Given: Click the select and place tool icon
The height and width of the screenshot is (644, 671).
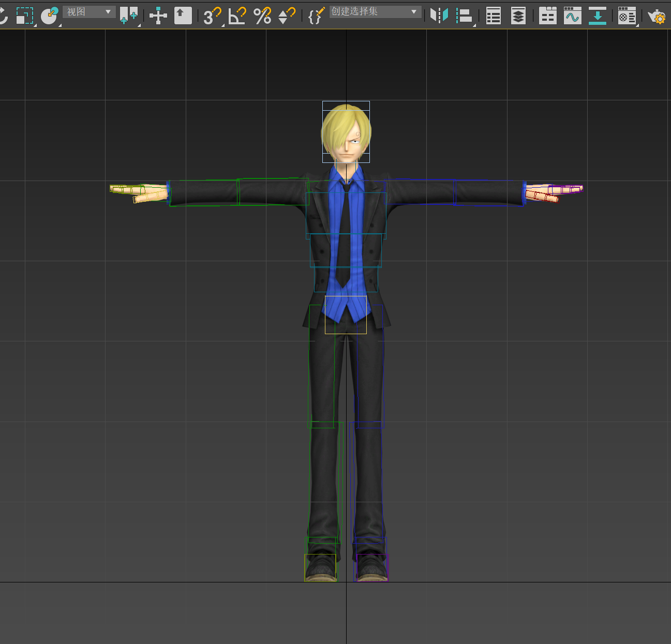Looking at the screenshot, I should pyautogui.click(x=50, y=16).
